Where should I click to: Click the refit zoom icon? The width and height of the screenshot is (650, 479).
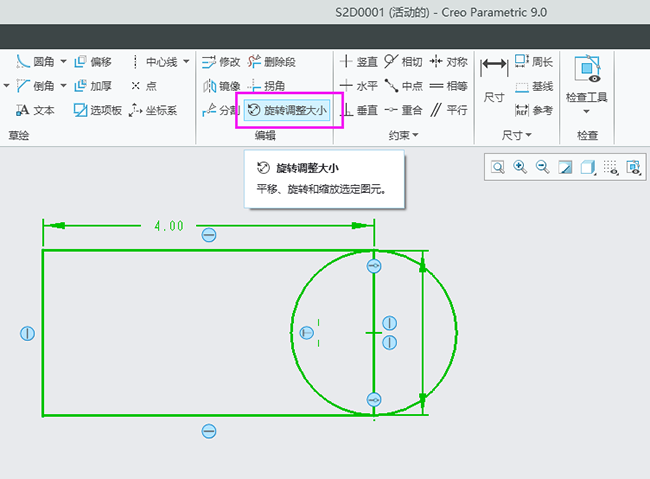[498, 167]
